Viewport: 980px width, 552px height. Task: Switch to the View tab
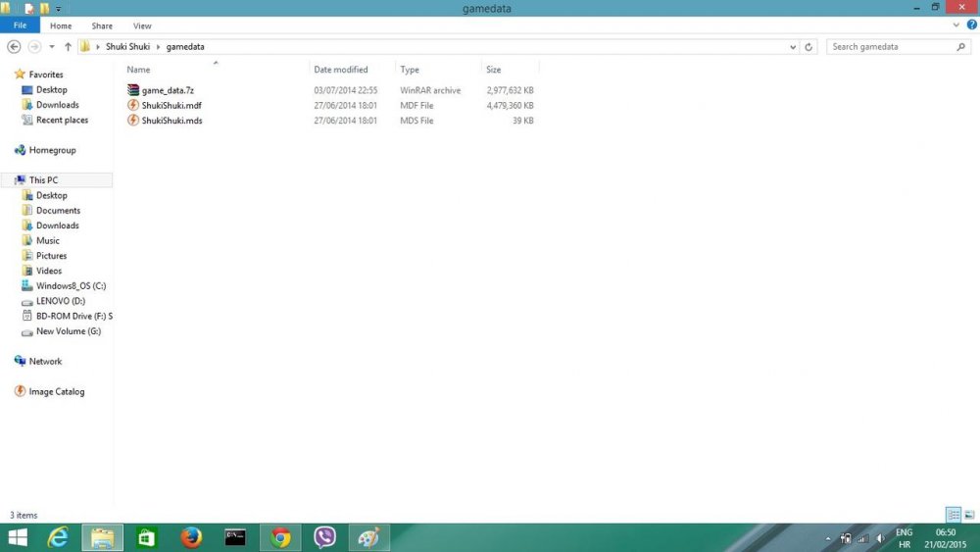point(142,25)
